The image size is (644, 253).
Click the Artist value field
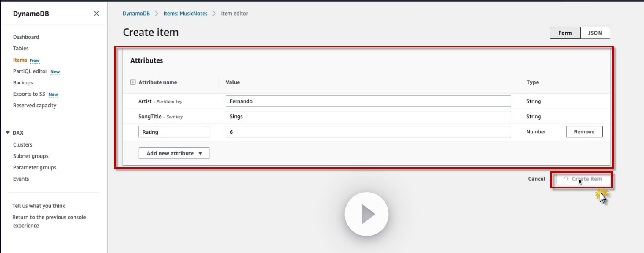point(368,101)
